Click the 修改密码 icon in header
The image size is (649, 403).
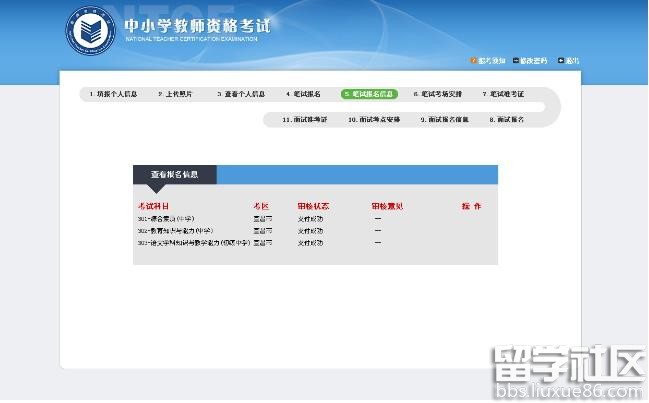(x=516, y=60)
